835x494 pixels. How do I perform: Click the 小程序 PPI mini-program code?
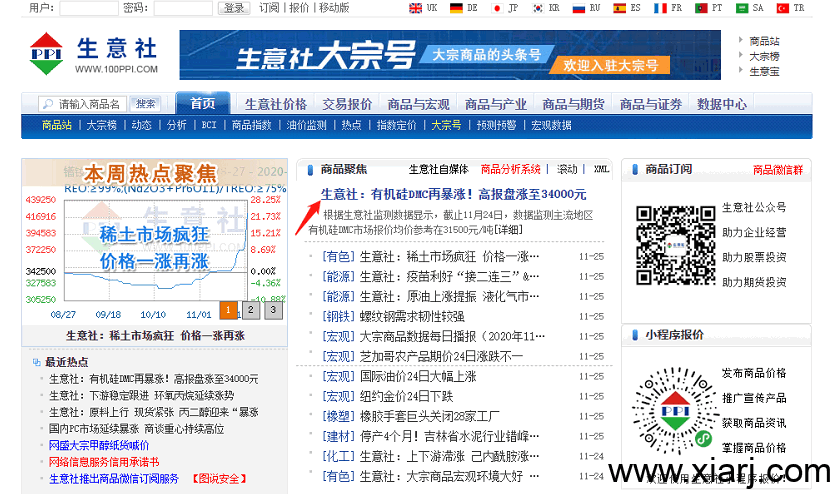tap(675, 410)
